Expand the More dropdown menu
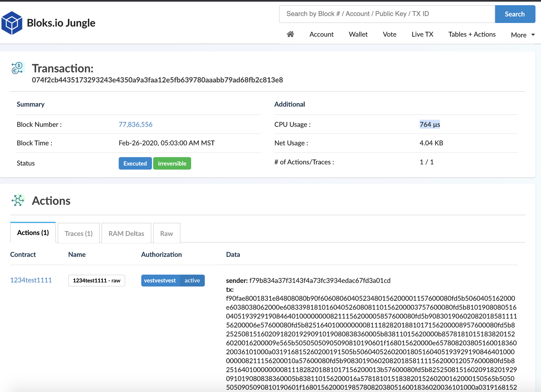Viewport: 541px width, 392px height. point(523,35)
